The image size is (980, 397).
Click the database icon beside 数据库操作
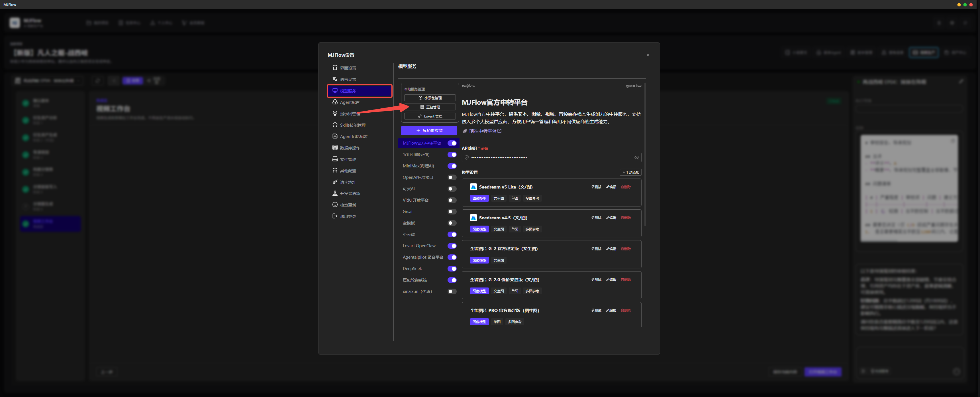[335, 148]
